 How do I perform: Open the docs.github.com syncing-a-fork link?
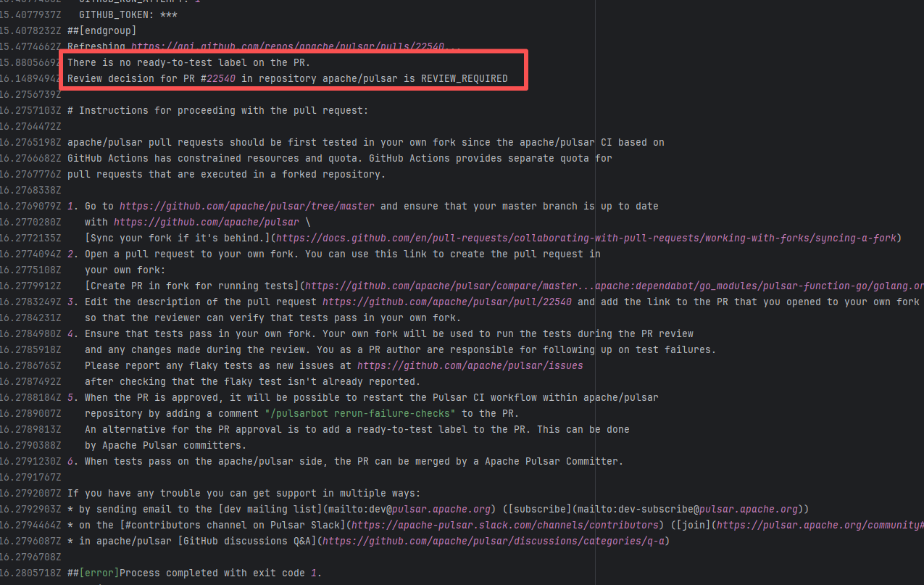[x=587, y=238]
